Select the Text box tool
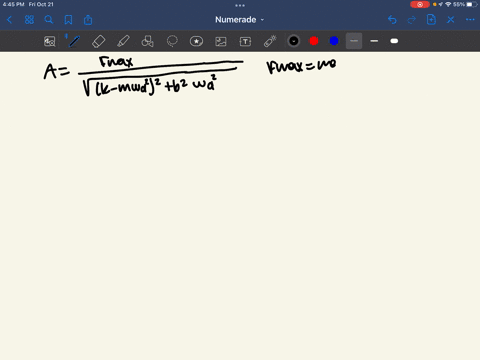 coord(245,41)
